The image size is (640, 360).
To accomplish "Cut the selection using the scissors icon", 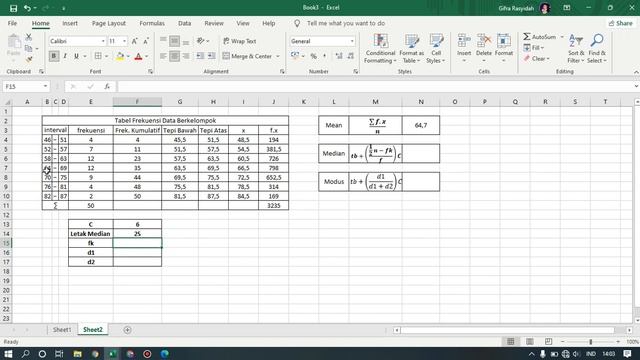I will pyautogui.click(x=29, y=38).
